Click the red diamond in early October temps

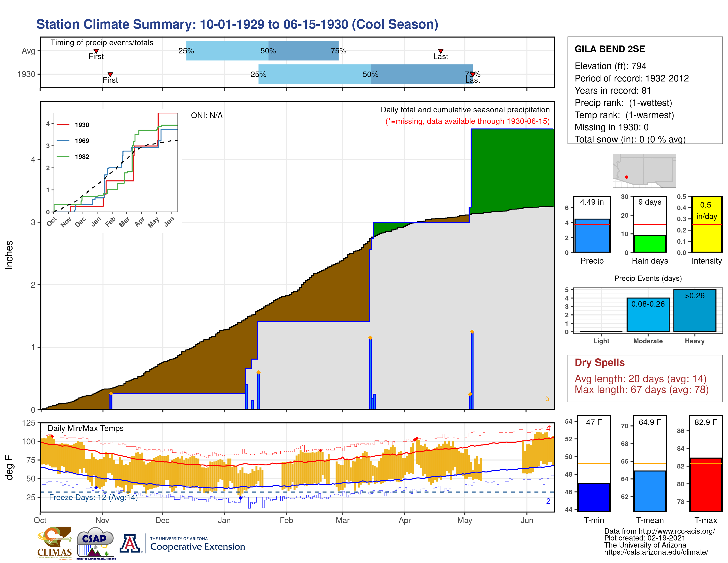tap(52, 436)
